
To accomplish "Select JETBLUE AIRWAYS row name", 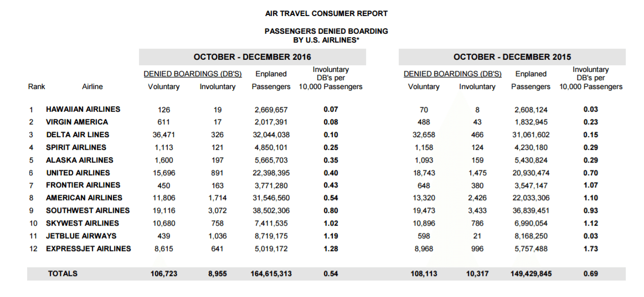I will point(81,236).
